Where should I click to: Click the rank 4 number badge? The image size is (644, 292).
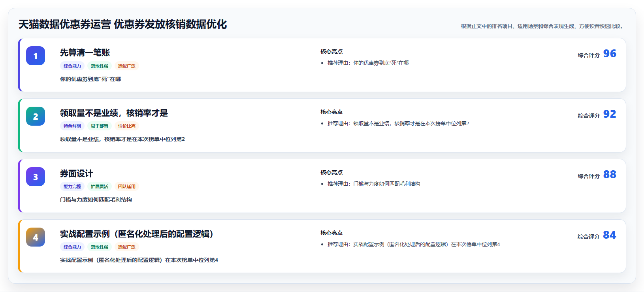pyautogui.click(x=36, y=237)
